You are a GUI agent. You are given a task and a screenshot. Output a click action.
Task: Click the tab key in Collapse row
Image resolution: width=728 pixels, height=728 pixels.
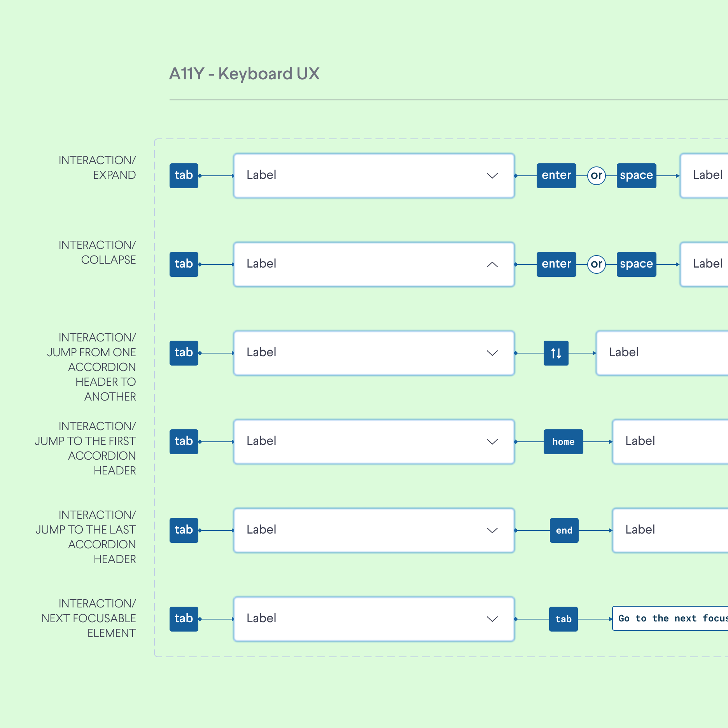pyautogui.click(x=184, y=264)
